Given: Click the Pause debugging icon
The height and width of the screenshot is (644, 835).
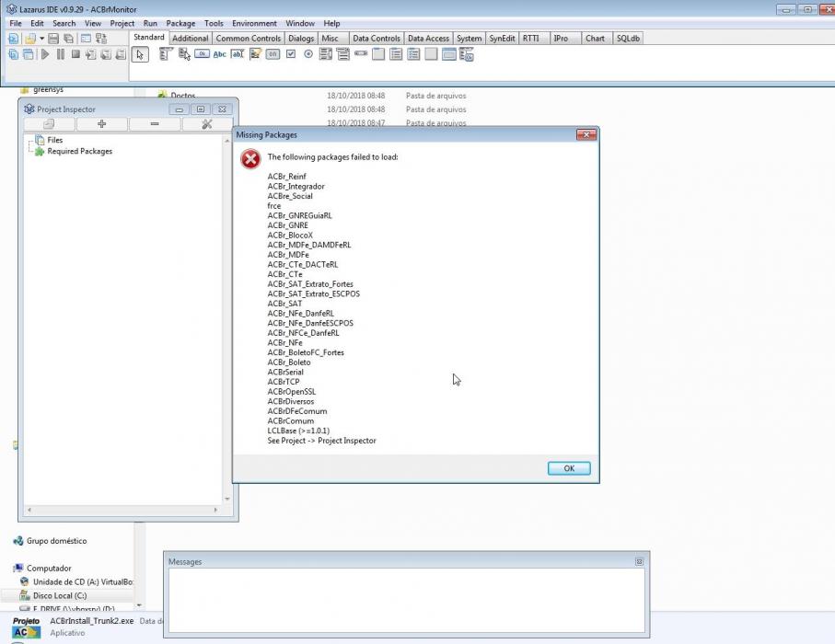Looking at the screenshot, I should coord(61,54).
